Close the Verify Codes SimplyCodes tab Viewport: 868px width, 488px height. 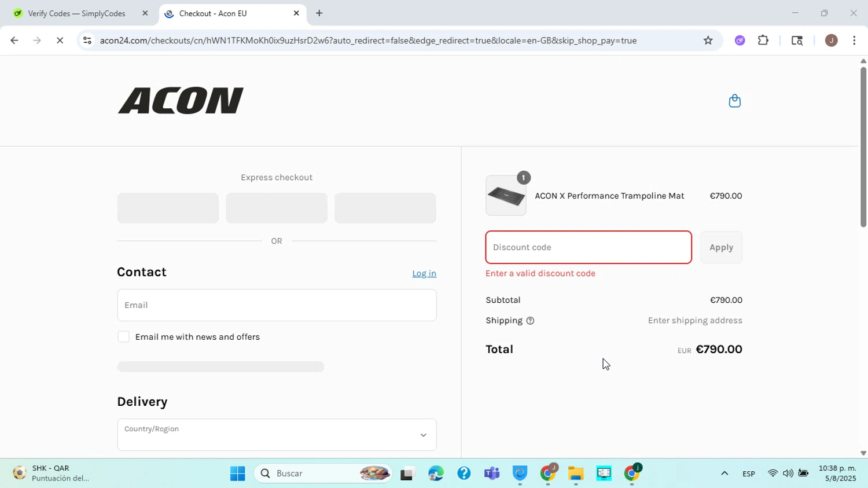(x=145, y=13)
